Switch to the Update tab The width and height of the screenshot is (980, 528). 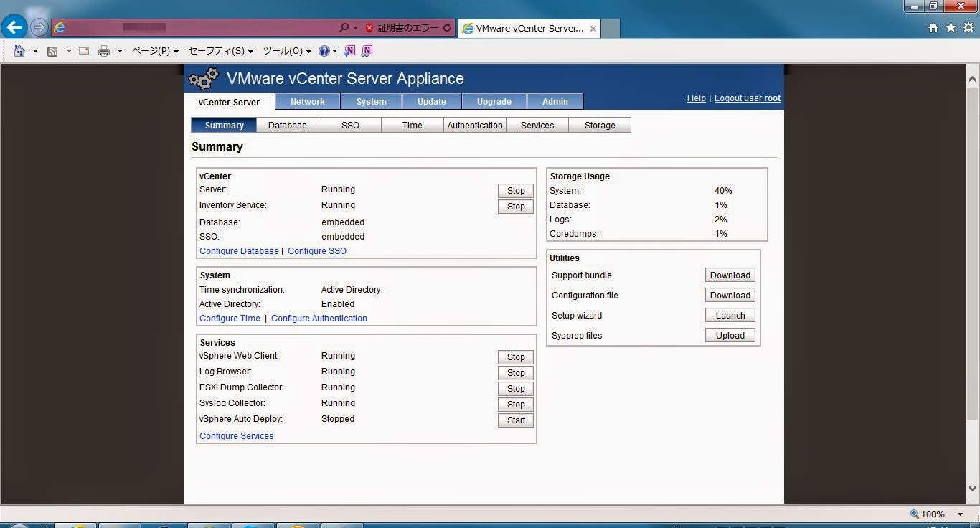[x=432, y=102]
